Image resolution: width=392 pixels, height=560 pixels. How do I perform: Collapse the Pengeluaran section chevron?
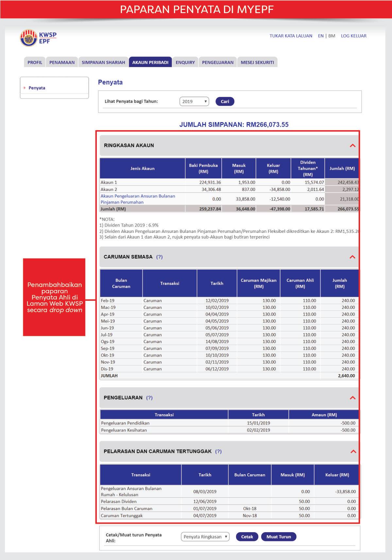[x=352, y=398]
